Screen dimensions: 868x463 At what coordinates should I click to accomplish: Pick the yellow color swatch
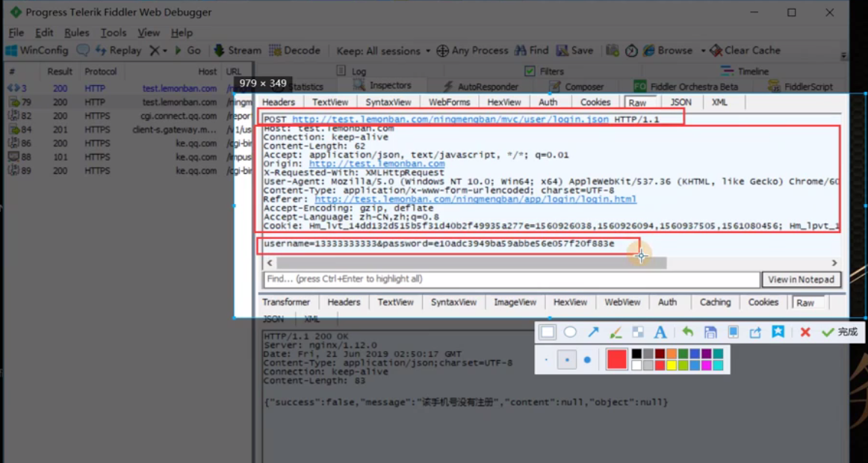pos(672,365)
